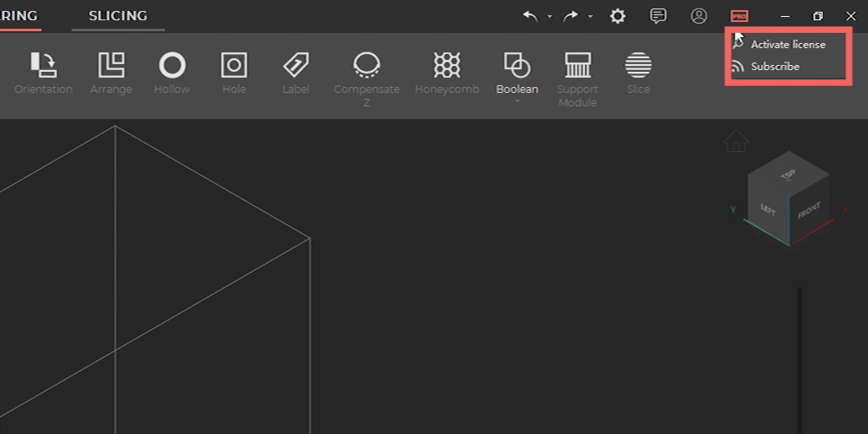This screenshot has height=434, width=868.
Task: Click the Boolean tool icon
Action: pyautogui.click(x=516, y=65)
